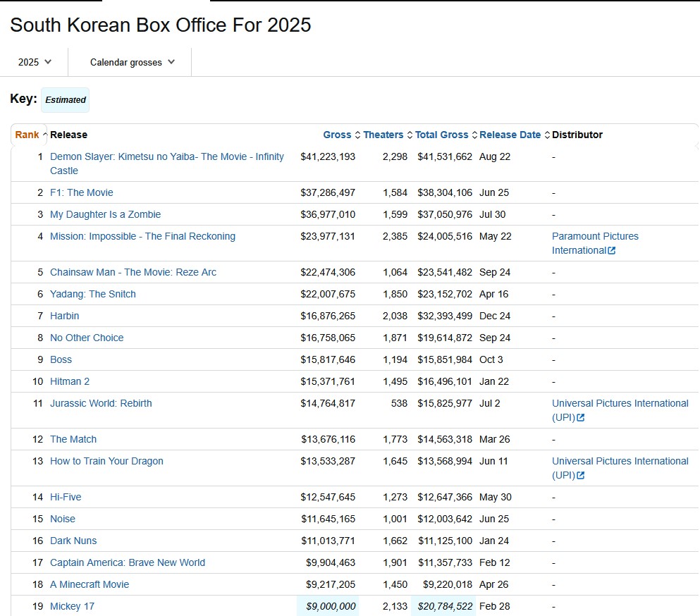The width and height of the screenshot is (700, 616).
Task: Sort by the Gross column header
Action: click(337, 135)
